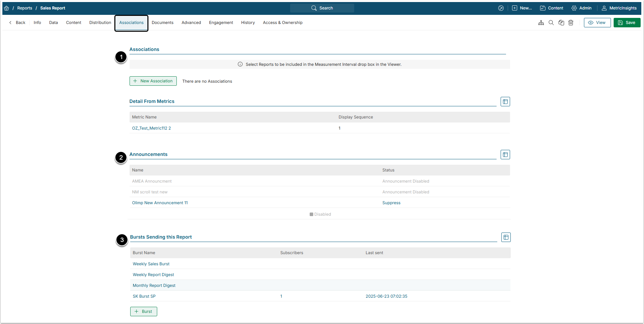Click the Search field in top bar
The height and width of the screenshot is (324, 644).
322,8
